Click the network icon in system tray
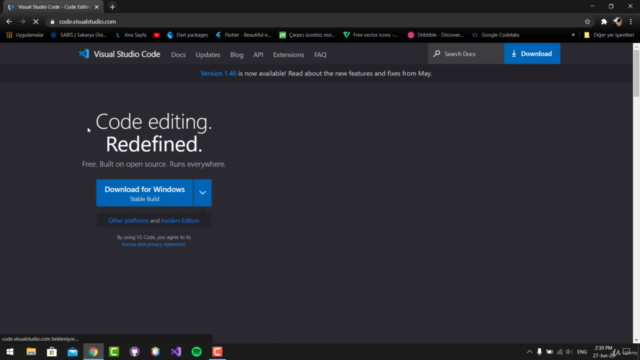This screenshot has width=640, height=360. coord(560,352)
